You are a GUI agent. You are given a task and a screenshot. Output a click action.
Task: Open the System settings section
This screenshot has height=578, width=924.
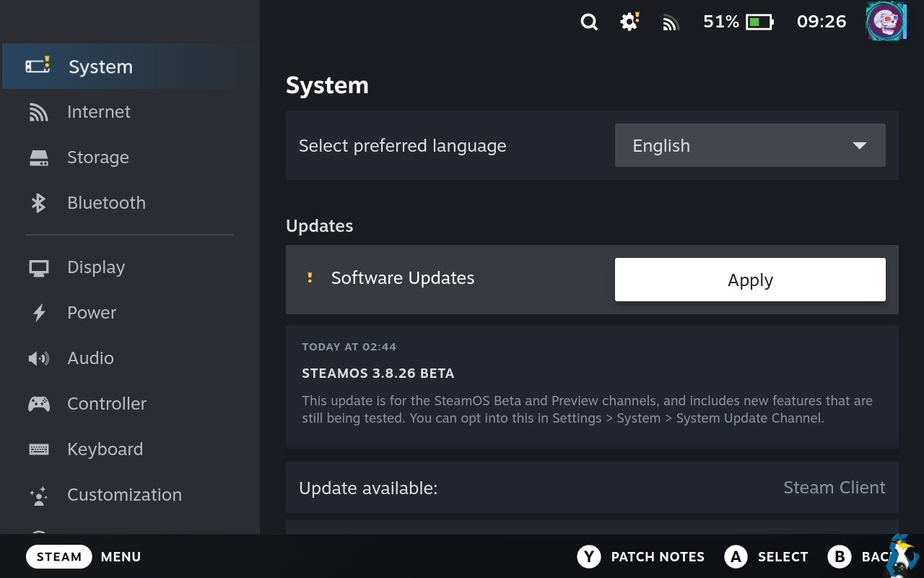(130, 66)
